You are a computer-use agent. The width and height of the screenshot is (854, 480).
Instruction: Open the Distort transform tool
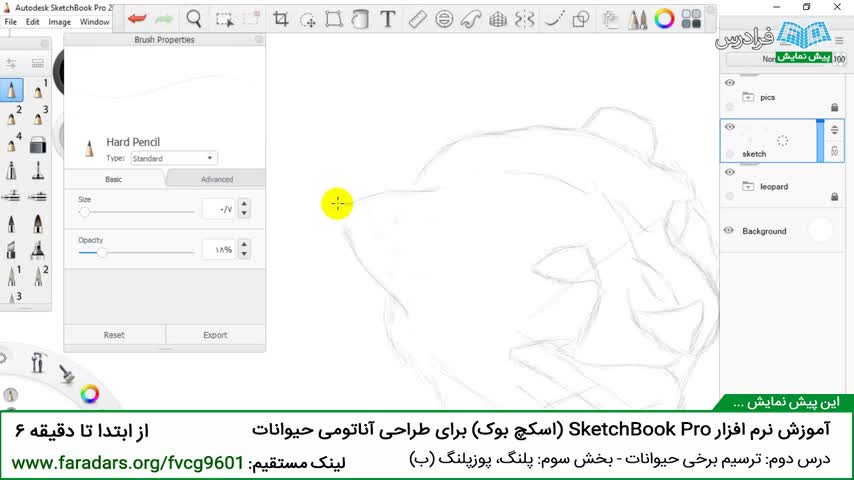(x=334, y=19)
